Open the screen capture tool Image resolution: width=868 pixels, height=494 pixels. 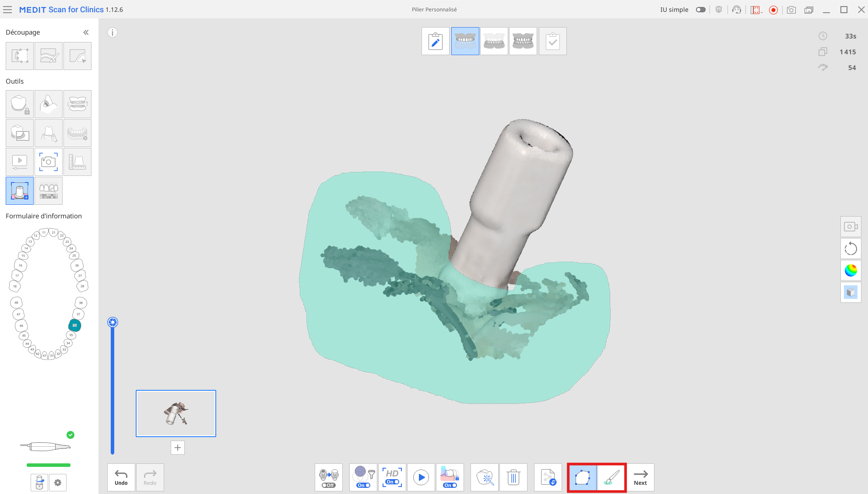point(49,162)
